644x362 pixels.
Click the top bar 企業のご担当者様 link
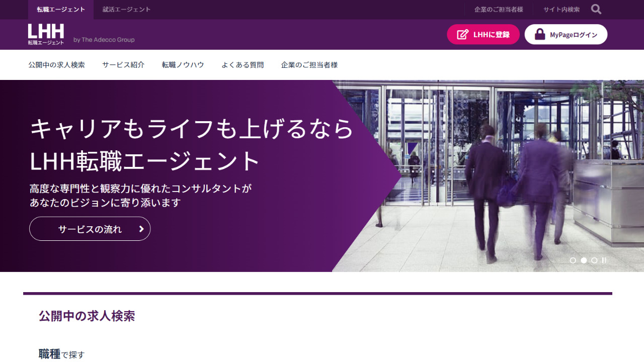[x=499, y=10]
